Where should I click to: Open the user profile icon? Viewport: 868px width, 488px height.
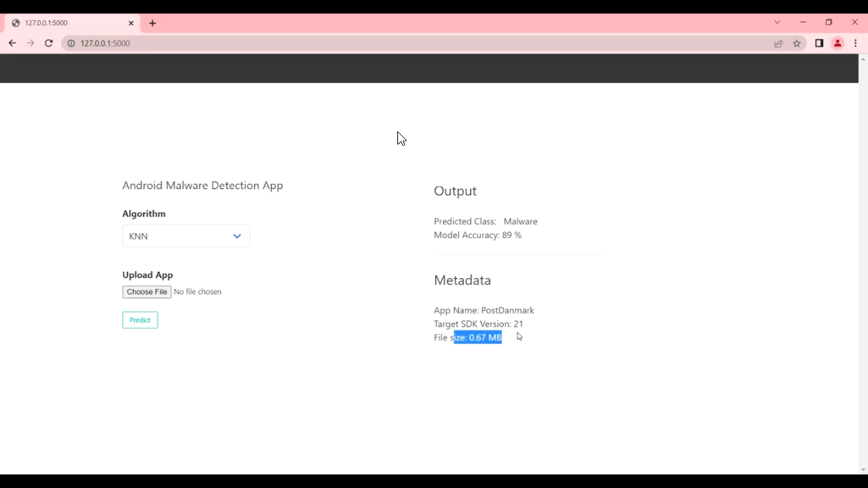(x=837, y=43)
